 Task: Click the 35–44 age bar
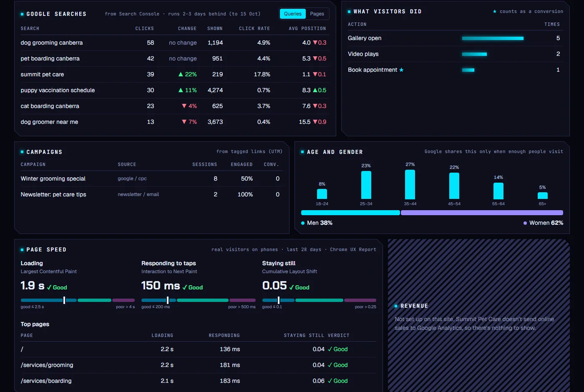coord(410,184)
